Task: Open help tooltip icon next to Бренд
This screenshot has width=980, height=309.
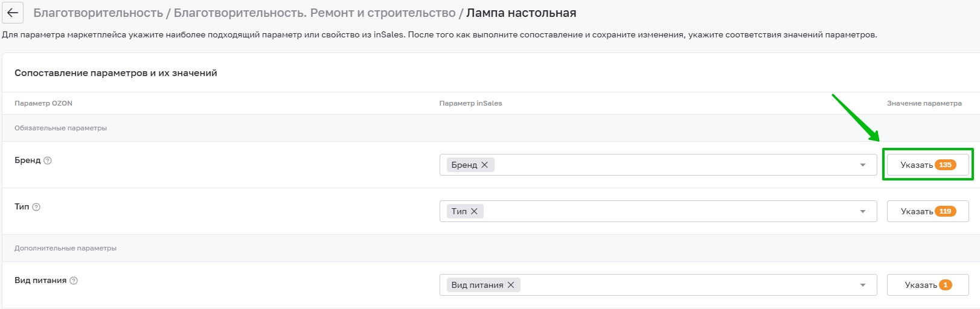Action: click(48, 161)
